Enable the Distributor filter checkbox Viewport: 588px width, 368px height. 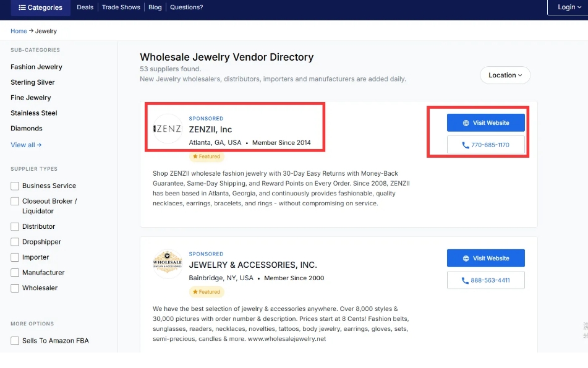[15, 226]
